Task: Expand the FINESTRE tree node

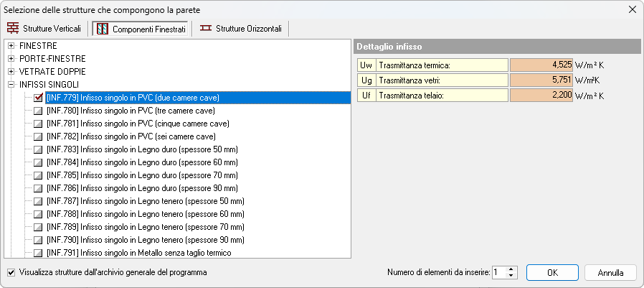Action: [x=11, y=46]
